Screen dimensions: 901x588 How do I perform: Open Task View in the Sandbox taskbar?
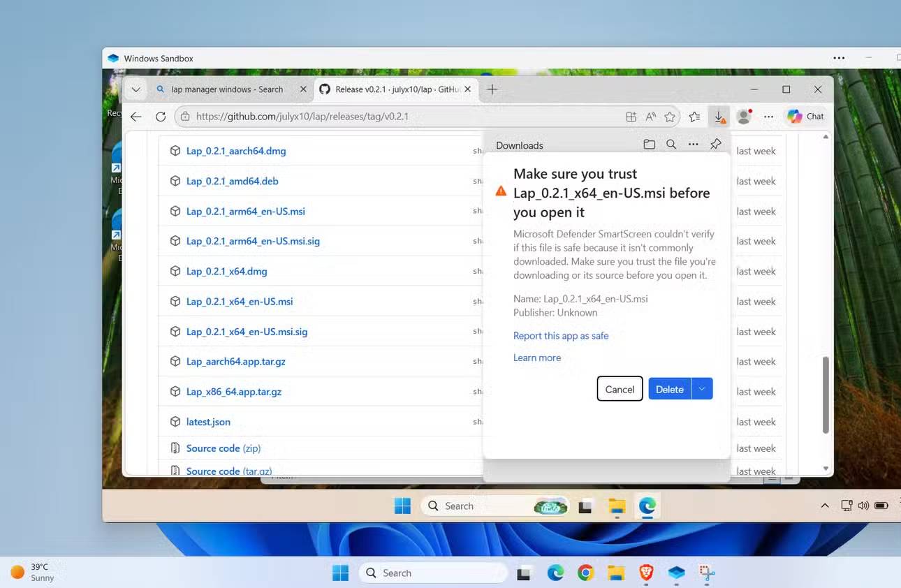tap(585, 506)
